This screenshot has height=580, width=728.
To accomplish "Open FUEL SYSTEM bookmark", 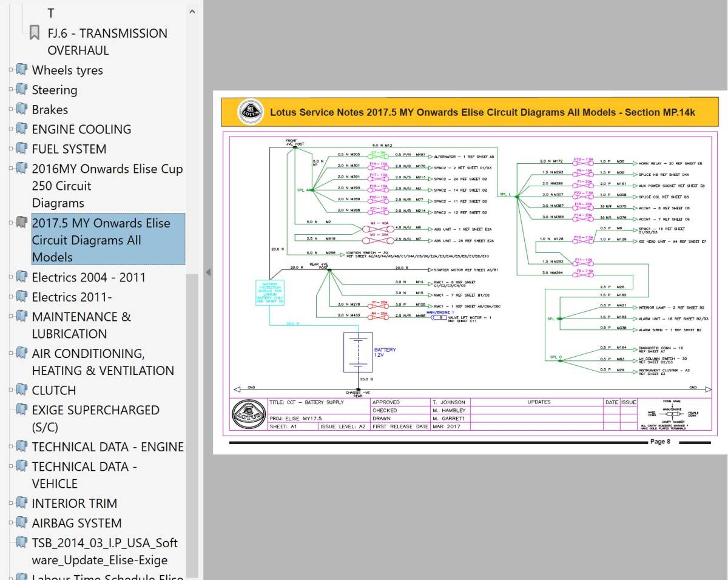I will click(x=69, y=149).
